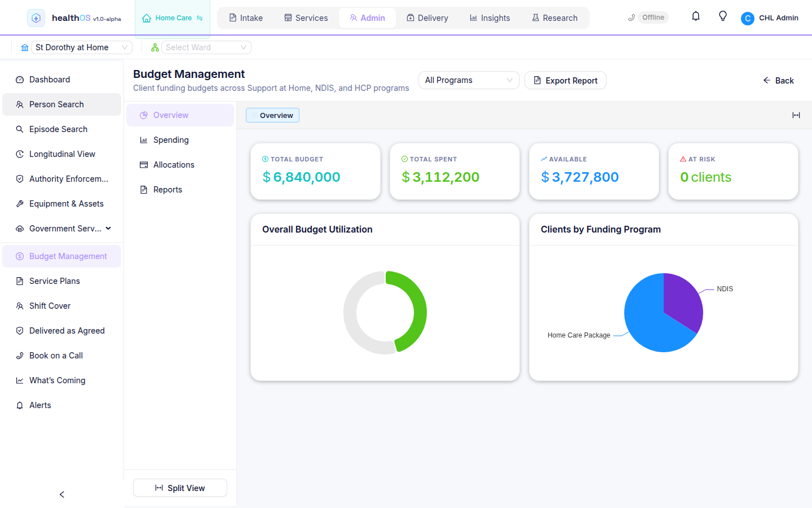Select the Admin tab
812x508 pixels.
tap(367, 18)
